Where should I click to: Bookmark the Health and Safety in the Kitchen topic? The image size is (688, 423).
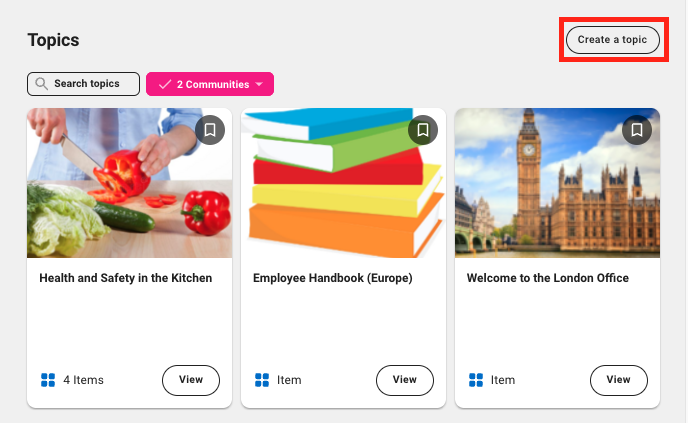coord(210,130)
